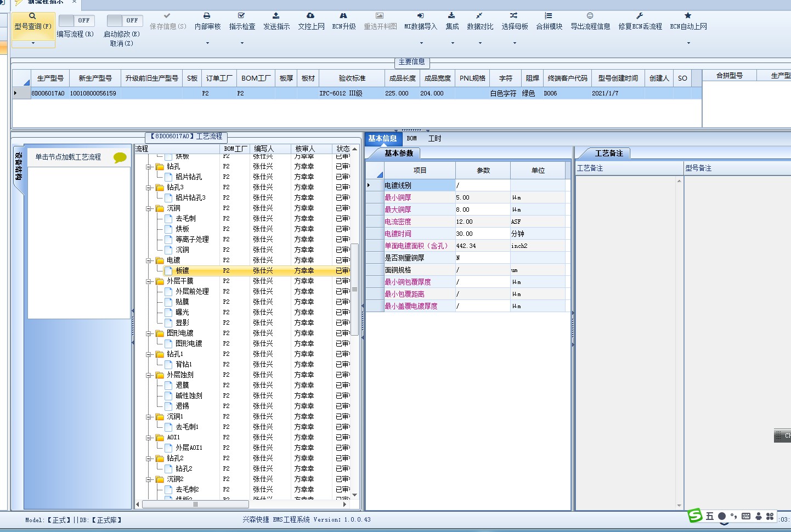Collapse the 钻孔3 tree node
The height and width of the screenshot is (532, 791).
click(149, 188)
